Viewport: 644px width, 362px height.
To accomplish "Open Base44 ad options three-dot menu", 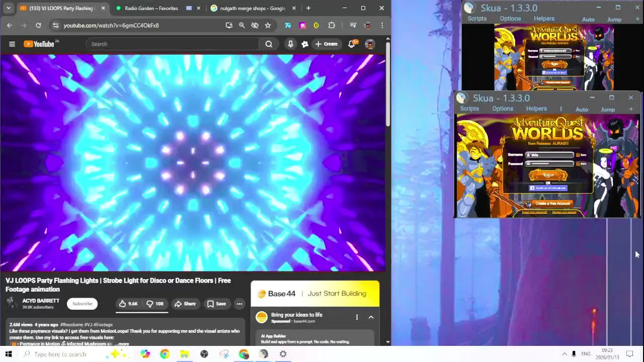I will pos(357,317).
